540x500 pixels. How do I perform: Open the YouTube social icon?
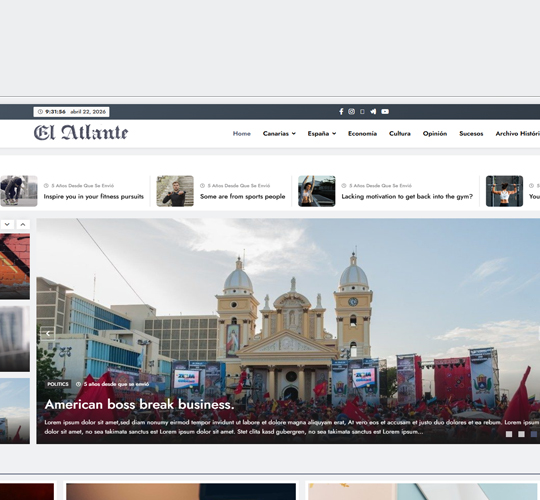(x=385, y=112)
